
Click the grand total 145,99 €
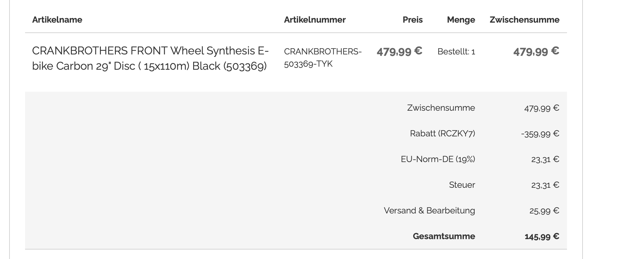pyautogui.click(x=542, y=236)
